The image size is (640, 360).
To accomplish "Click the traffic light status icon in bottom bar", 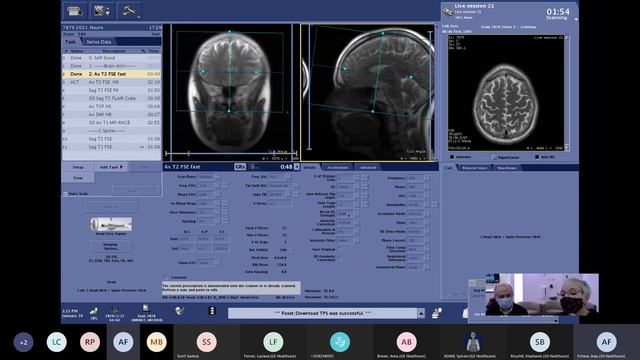I will tap(211, 311).
